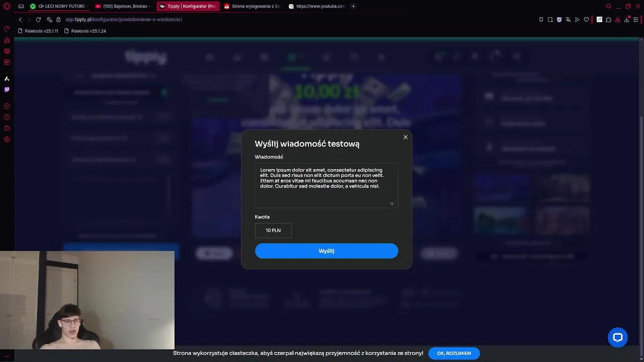The height and width of the screenshot is (362, 644).
Task: Open the Opera menu logo
Action: pyautogui.click(x=7, y=7)
